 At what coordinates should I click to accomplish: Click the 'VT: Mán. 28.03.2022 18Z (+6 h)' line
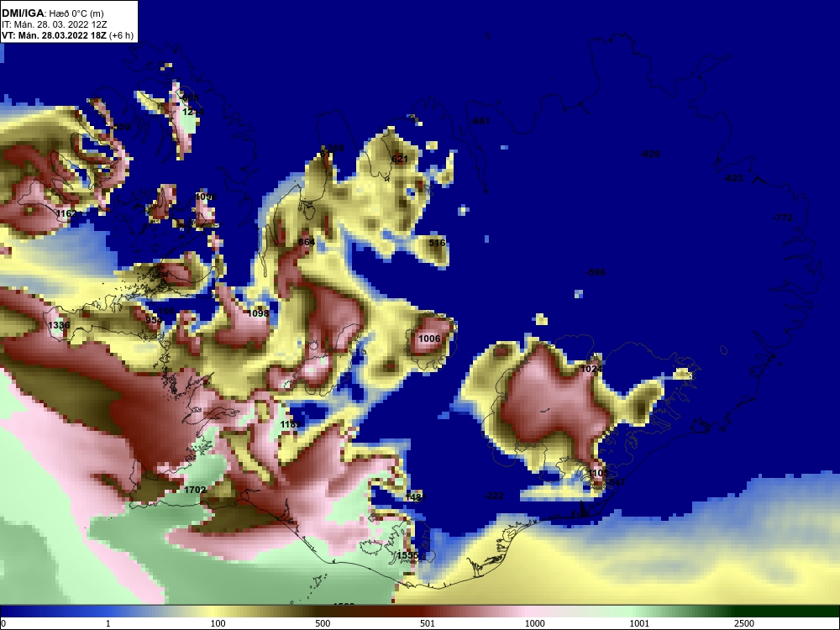coord(67,35)
